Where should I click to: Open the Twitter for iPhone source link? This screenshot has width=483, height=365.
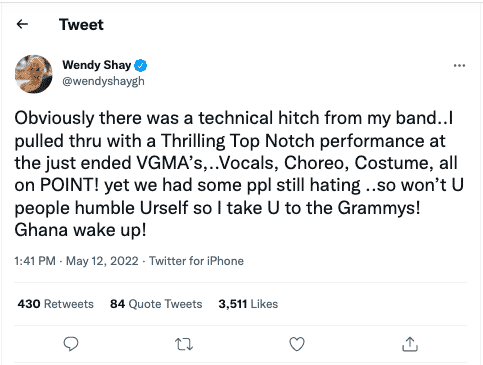(196, 261)
